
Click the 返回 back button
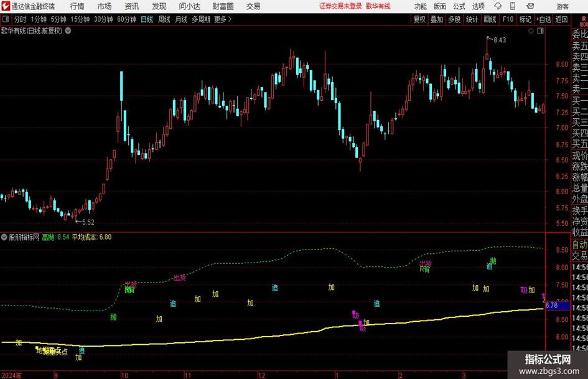[561, 19]
